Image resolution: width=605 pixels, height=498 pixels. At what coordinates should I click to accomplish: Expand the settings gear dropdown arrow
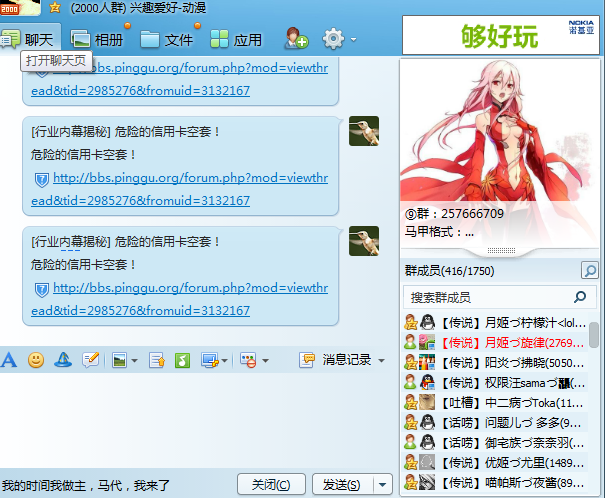click(353, 39)
